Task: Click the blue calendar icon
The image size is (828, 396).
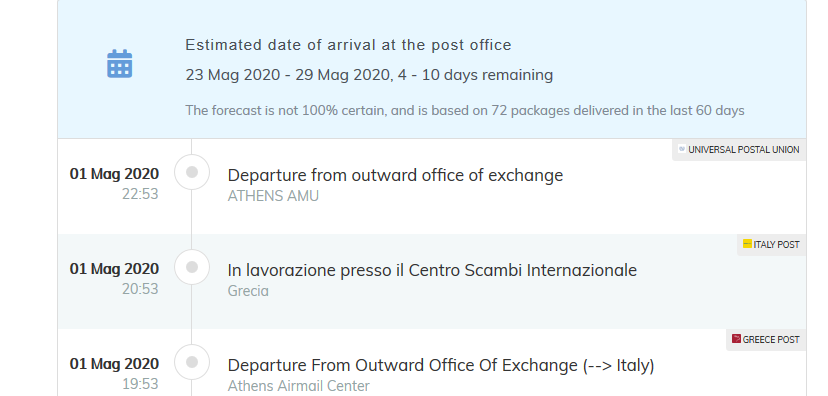Action: click(x=120, y=64)
